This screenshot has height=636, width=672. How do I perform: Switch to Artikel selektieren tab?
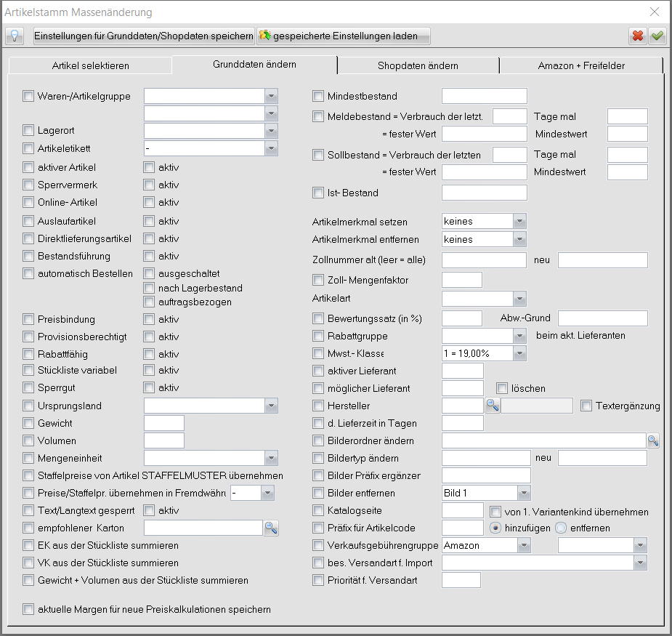coord(90,65)
